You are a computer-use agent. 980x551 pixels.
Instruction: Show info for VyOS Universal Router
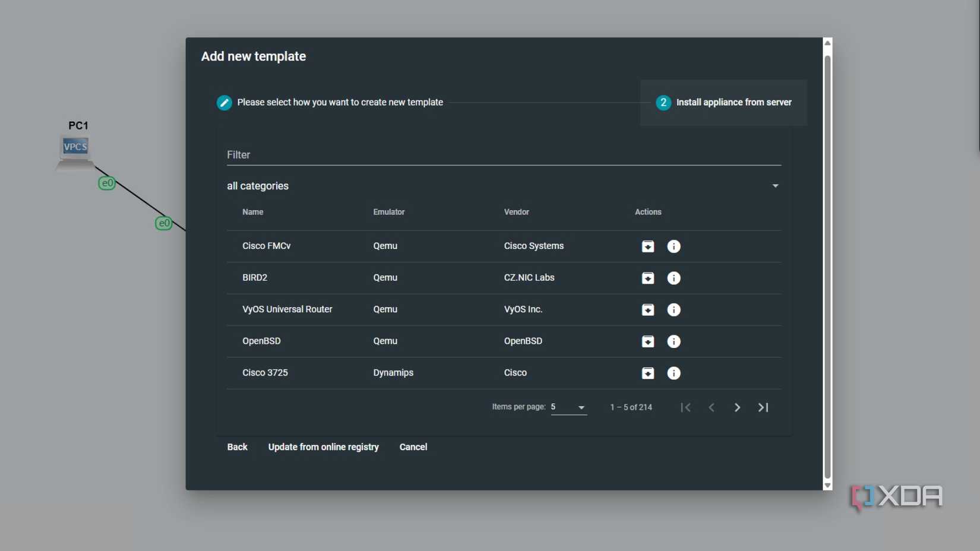click(674, 309)
